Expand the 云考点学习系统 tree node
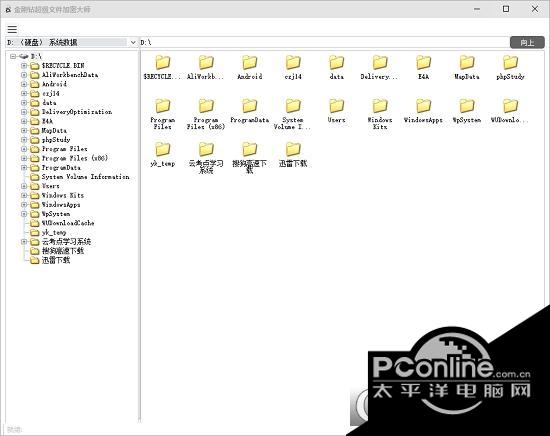Screen dimensions: 550x436 [24, 242]
